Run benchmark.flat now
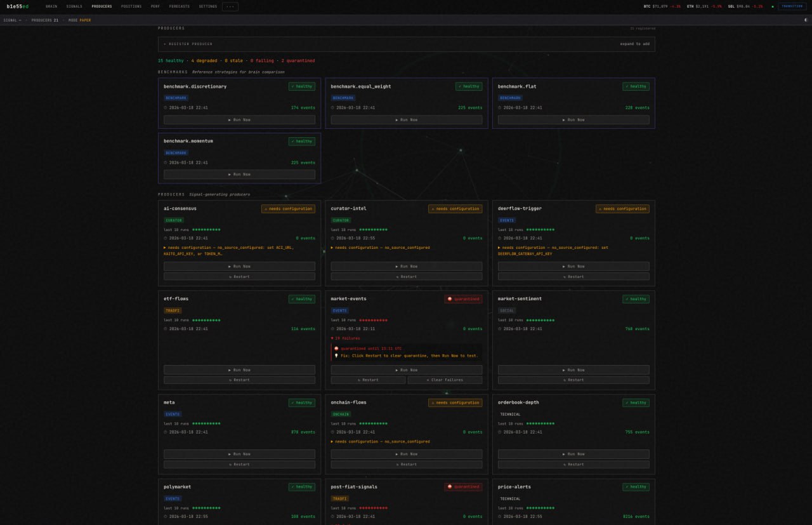The width and height of the screenshot is (812, 525). tap(573, 119)
